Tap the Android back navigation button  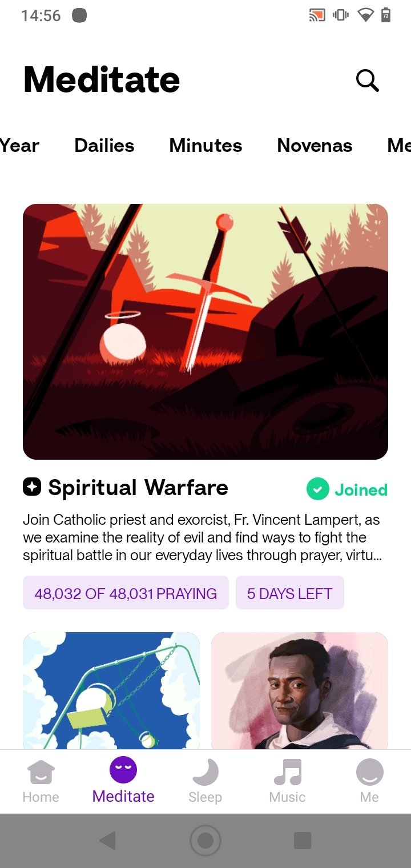coord(107,841)
